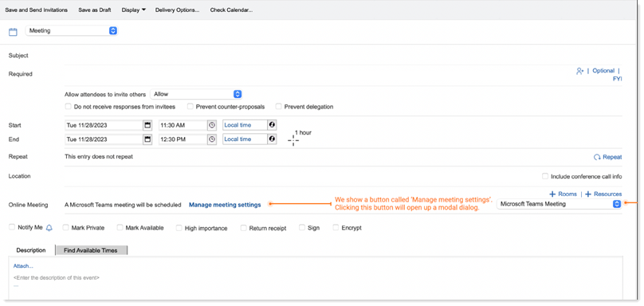Click the End time zone globe icon
644x306 pixels.
coord(272,139)
